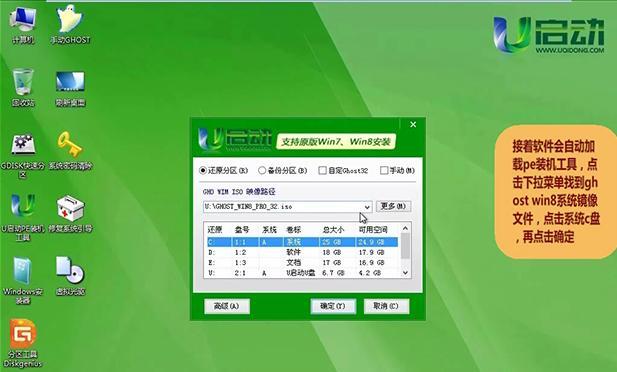Launch the 虚拟光驱 disc icon

coord(70,276)
